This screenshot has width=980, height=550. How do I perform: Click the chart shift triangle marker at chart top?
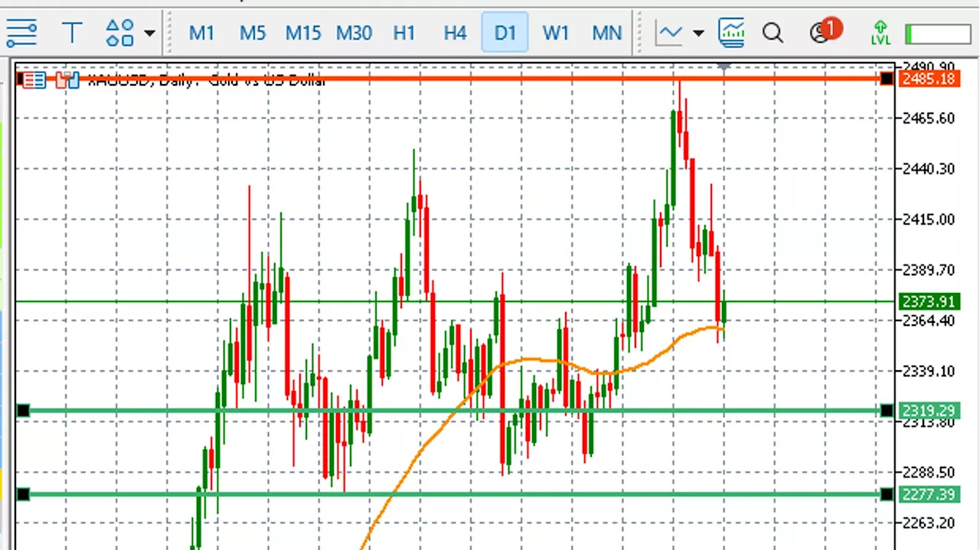pyautogui.click(x=724, y=67)
